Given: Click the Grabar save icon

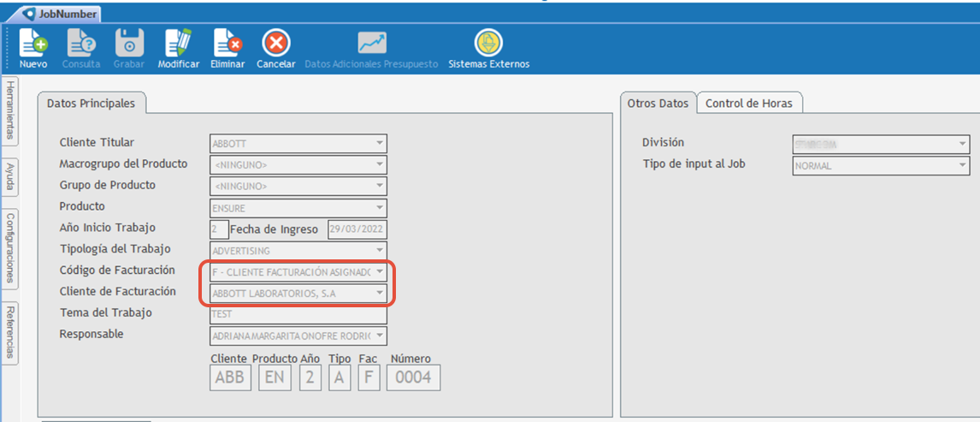Looking at the screenshot, I should tap(129, 43).
